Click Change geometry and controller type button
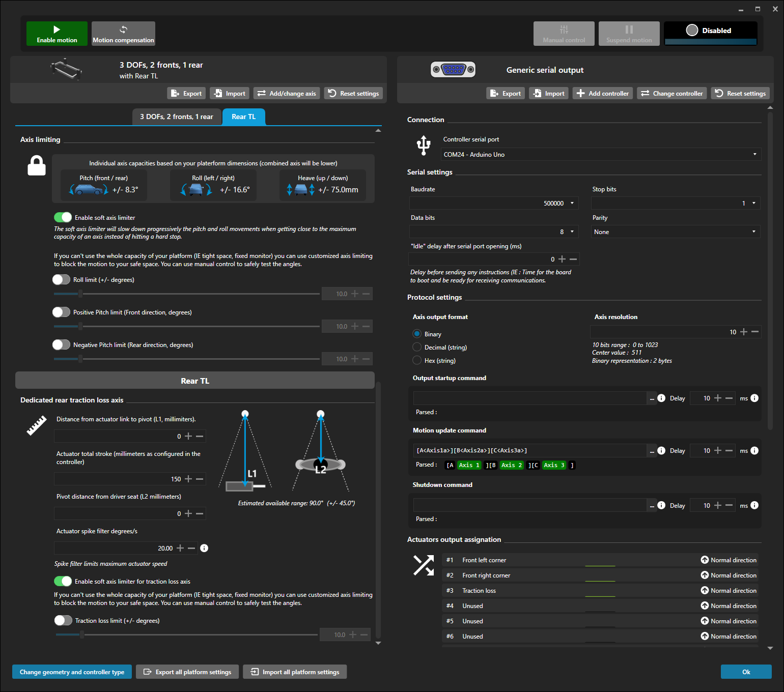Viewport: 784px width, 692px height. pyautogui.click(x=72, y=672)
